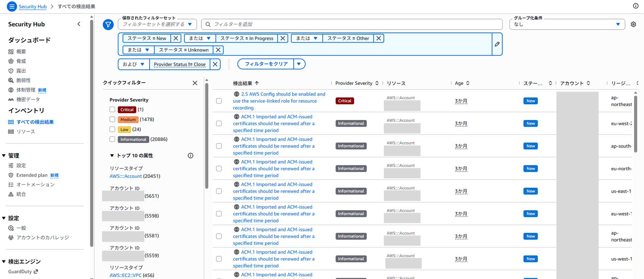Click the 概要 dashboard icon
Screen dimensions: 644x279
tap(11, 52)
